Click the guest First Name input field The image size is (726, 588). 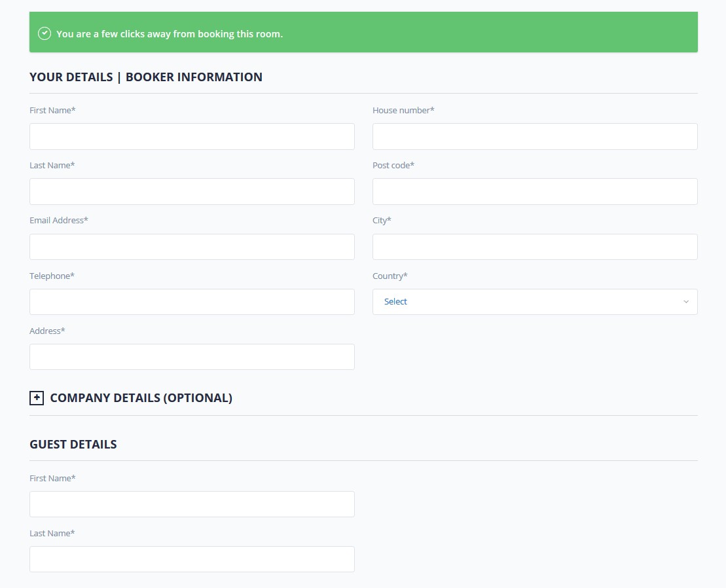point(192,504)
